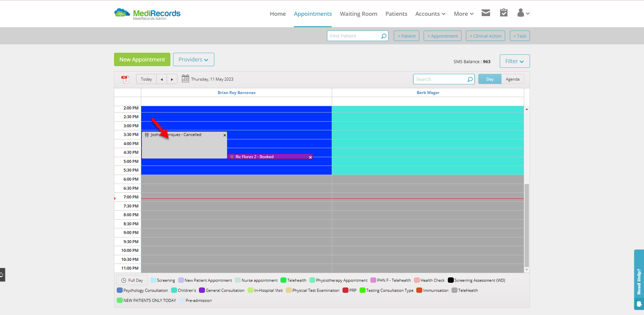
Task: Open the Appointments tab
Action: [313, 14]
